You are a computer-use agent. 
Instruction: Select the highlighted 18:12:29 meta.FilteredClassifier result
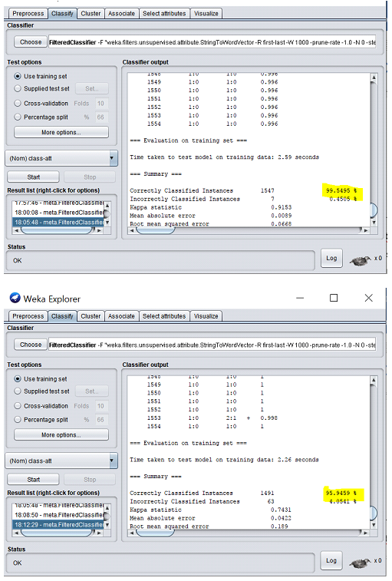point(59,525)
